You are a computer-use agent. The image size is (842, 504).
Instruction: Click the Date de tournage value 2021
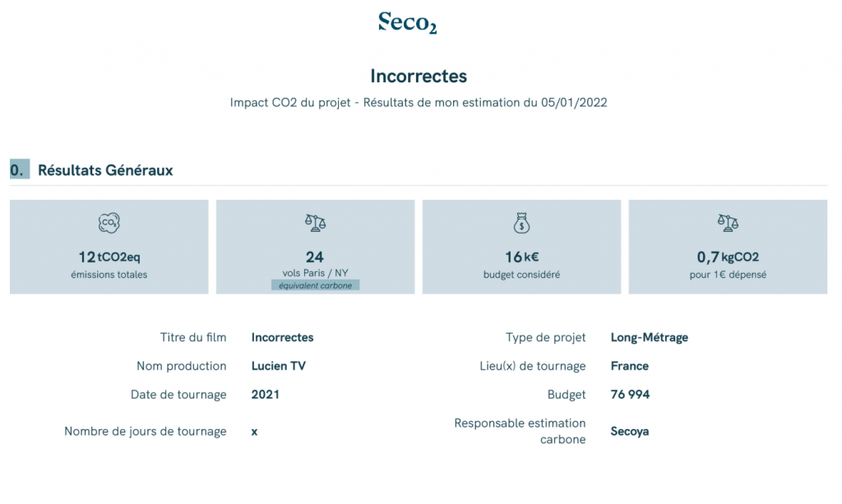point(266,395)
